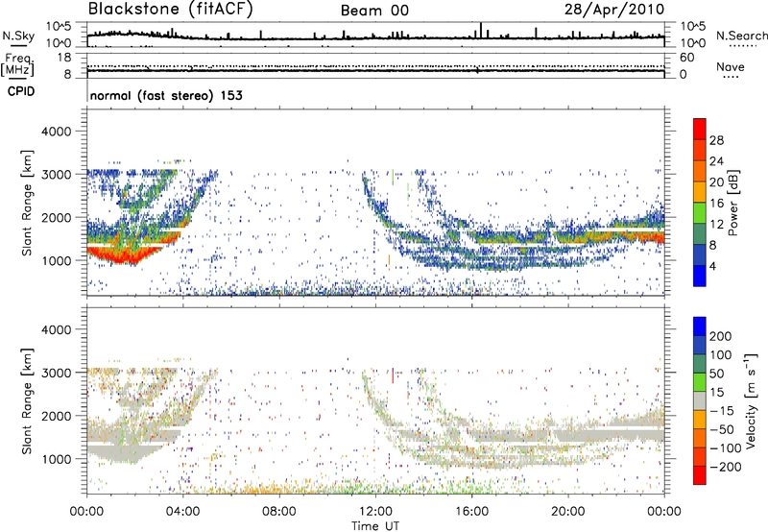Click the '16:00' time axis label
This screenshot has width=768, height=532.
pos(471,512)
